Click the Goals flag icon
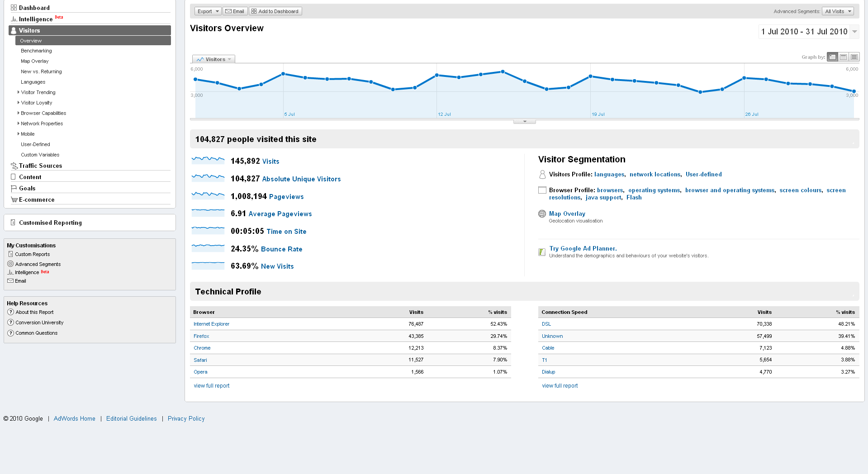The image size is (868, 474). click(x=14, y=188)
